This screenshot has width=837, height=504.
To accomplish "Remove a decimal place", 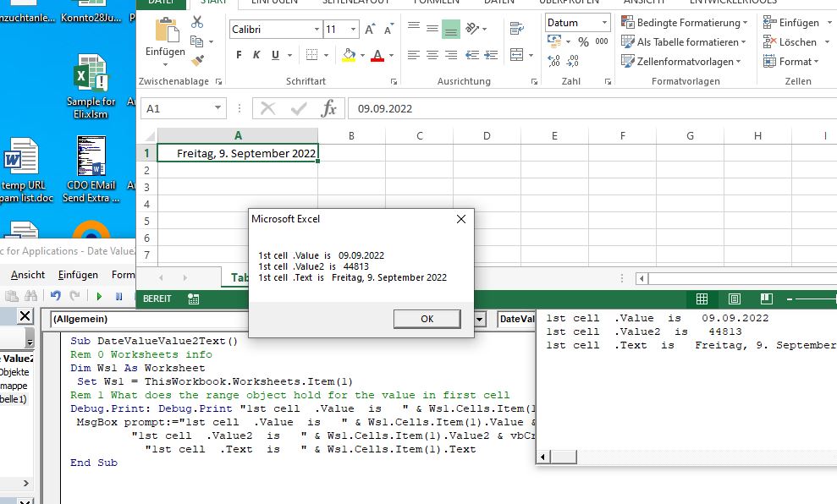I will click(x=572, y=61).
